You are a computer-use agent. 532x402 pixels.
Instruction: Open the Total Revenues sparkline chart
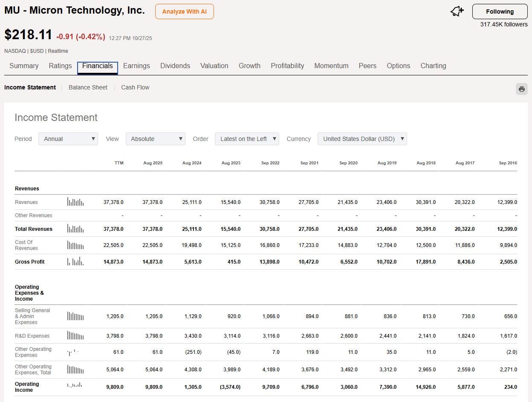pos(75,229)
